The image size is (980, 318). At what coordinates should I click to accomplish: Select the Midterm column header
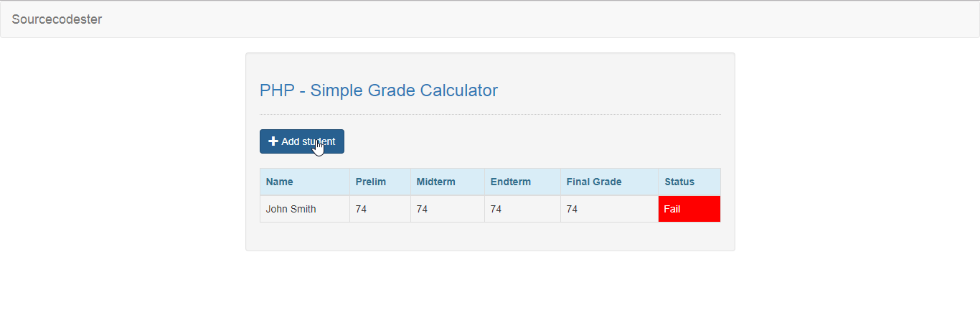coord(448,182)
